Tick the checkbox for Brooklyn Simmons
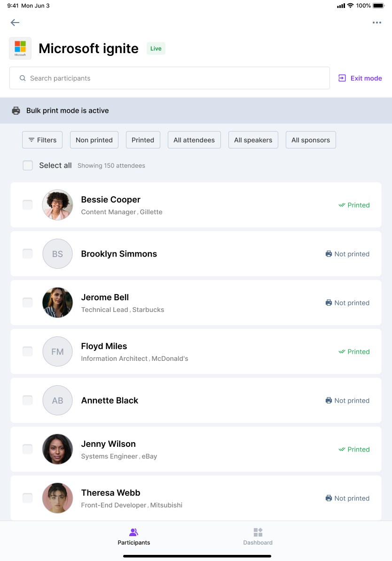This screenshot has height=561, width=392. 28,254
